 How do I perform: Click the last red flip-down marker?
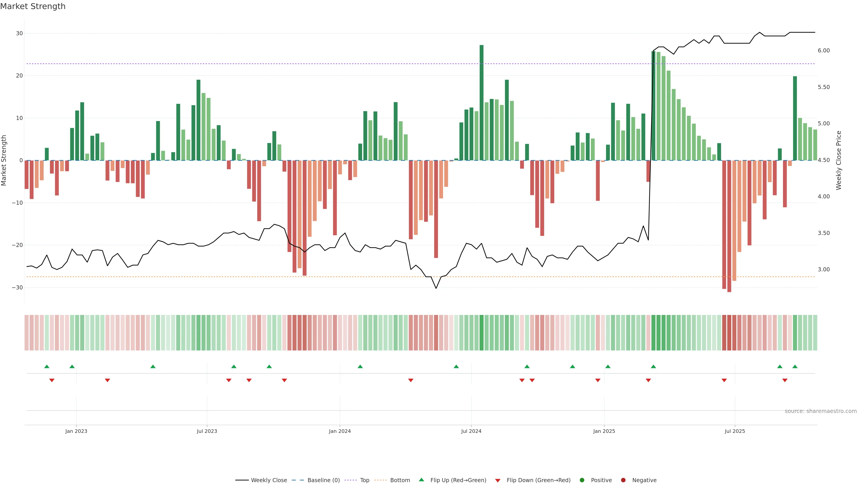785,380
